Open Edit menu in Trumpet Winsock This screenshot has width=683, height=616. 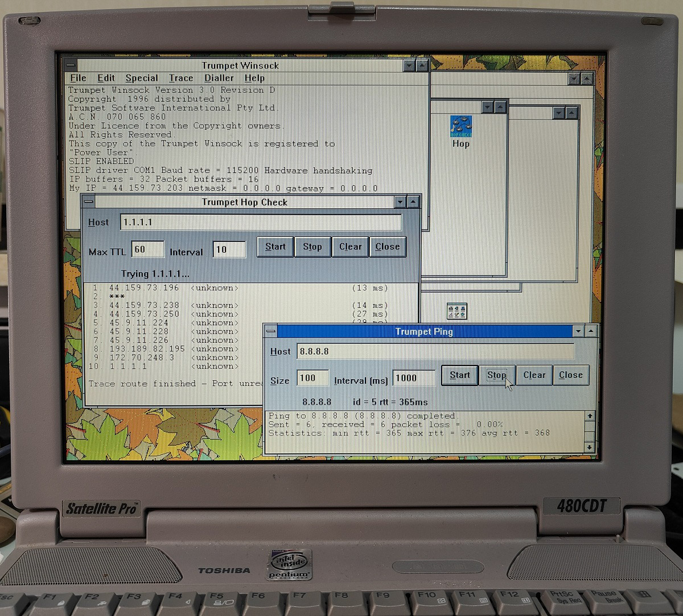106,78
